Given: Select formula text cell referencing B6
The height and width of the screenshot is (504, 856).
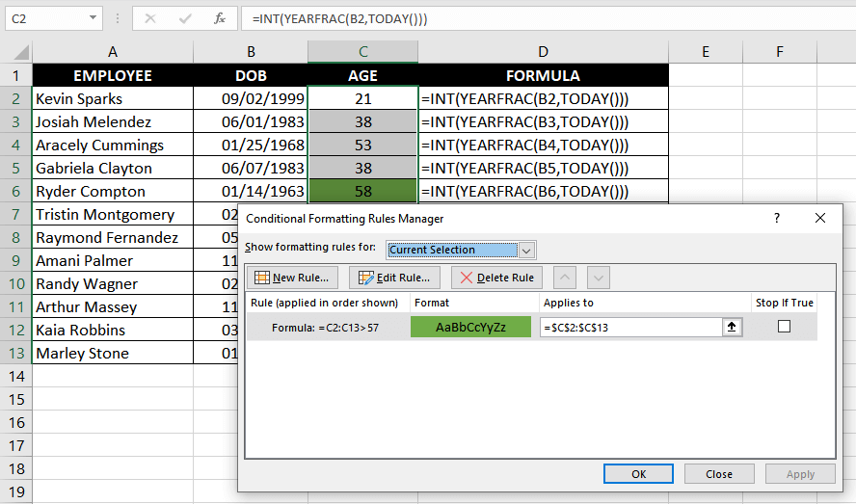Looking at the screenshot, I should pos(543,191).
